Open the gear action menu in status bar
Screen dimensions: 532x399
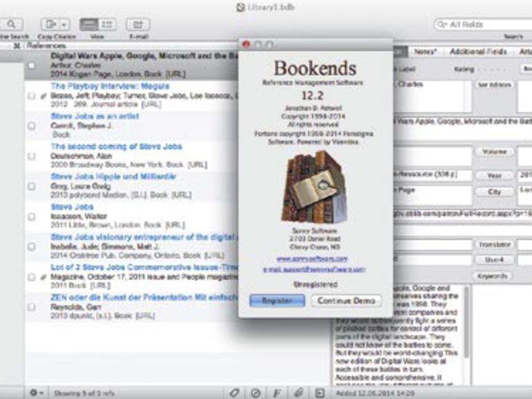click(x=37, y=393)
